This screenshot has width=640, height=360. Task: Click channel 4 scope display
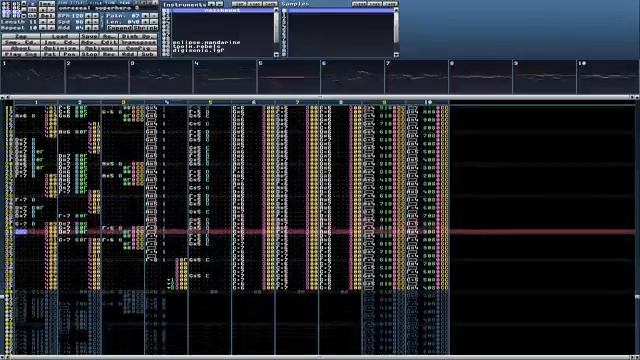tap(225, 77)
